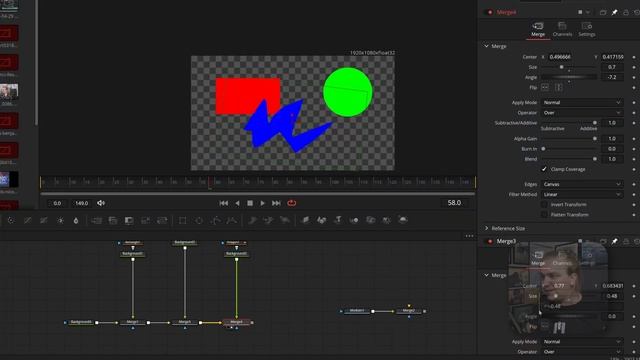
Task: Open versions for Merge4 node
Action: 603,13
